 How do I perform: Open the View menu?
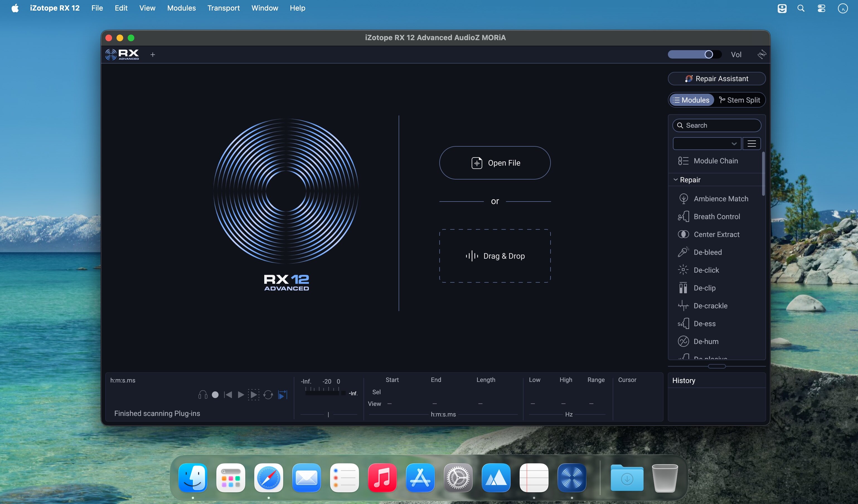[147, 8]
